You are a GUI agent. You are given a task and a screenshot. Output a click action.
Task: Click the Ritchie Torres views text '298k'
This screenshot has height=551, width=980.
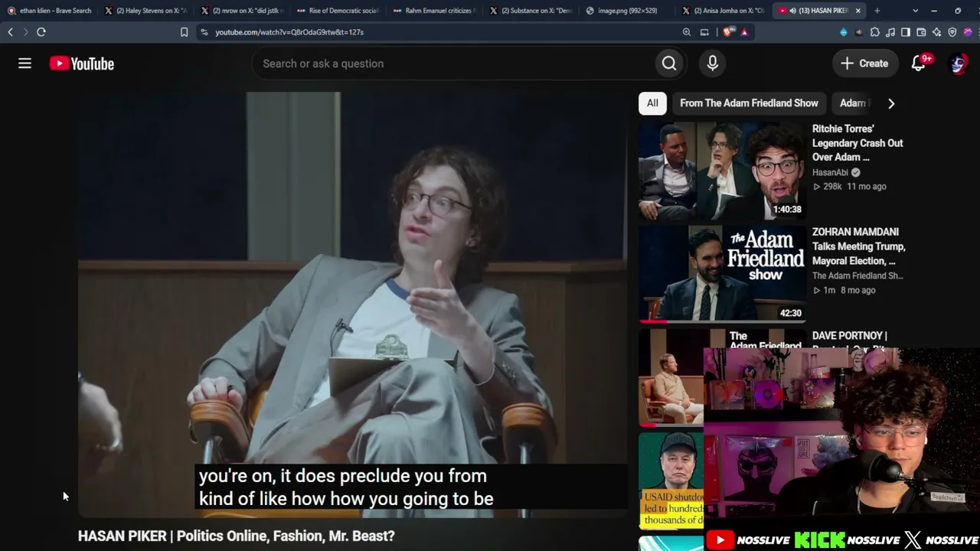click(832, 186)
